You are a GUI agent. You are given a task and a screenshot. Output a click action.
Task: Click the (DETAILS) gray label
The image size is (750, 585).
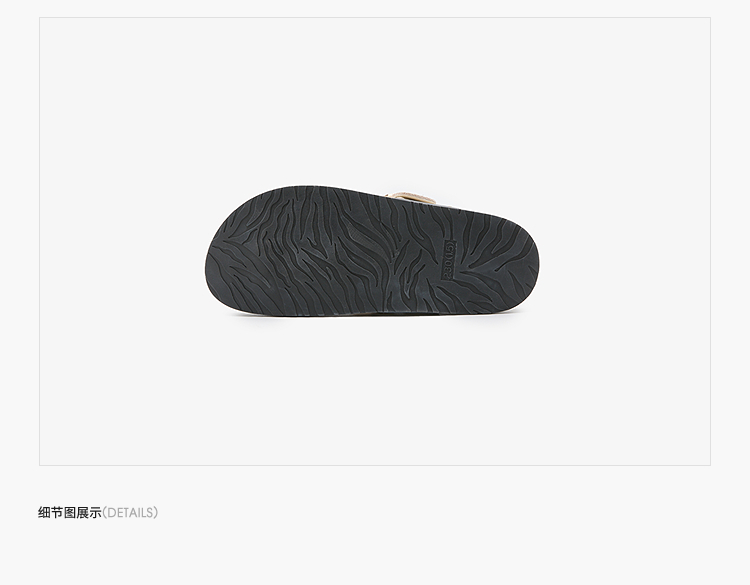(x=130, y=513)
